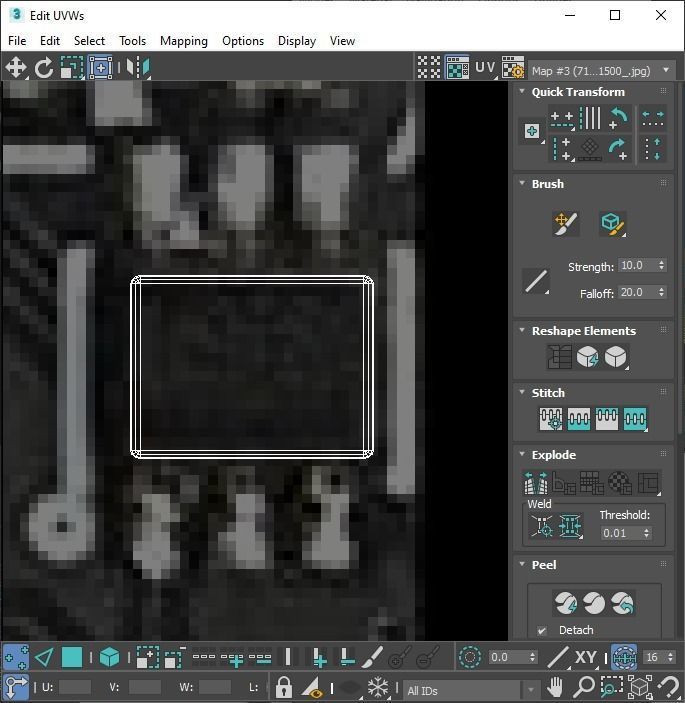This screenshot has height=703, width=685.
Task: Open the All IDs material dropdown
Action: [x=471, y=690]
